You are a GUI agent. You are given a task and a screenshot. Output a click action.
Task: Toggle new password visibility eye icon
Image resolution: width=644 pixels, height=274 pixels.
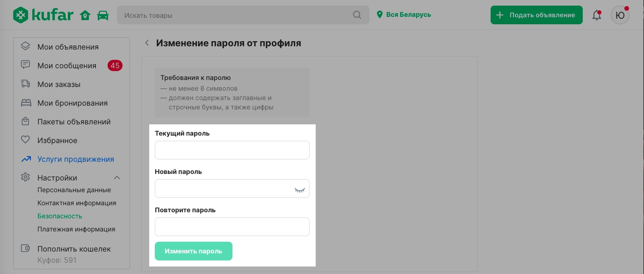coord(299,189)
